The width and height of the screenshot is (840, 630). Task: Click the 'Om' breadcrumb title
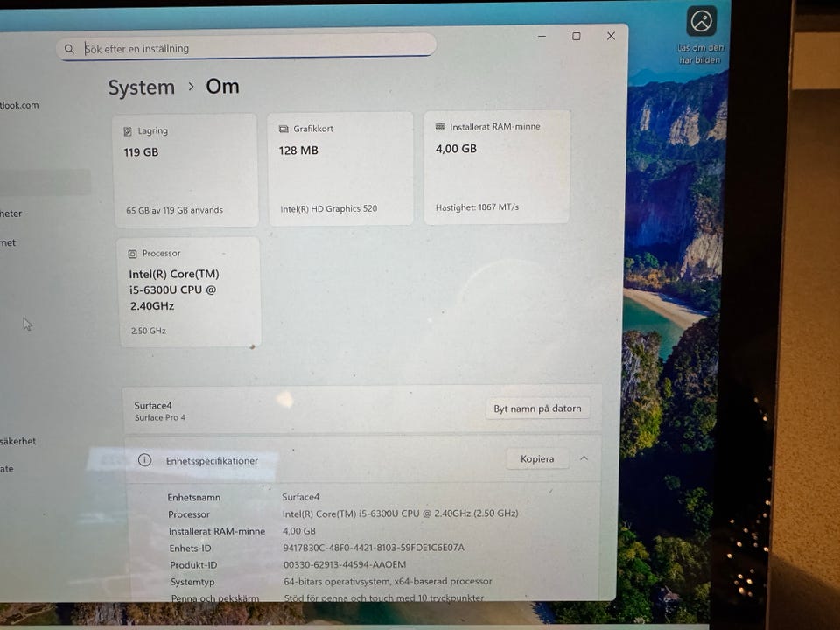pyautogui.click(x=222, y=87)
